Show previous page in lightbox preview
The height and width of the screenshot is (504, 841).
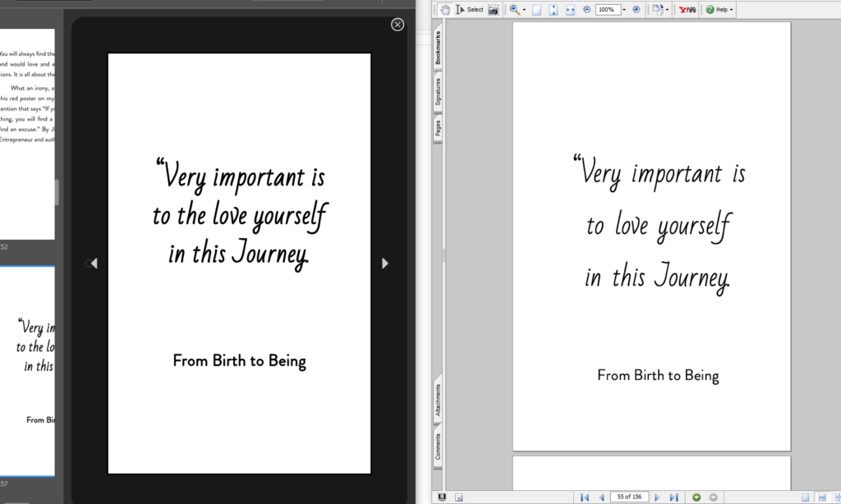pyautogui.click(x=94, y=263)
